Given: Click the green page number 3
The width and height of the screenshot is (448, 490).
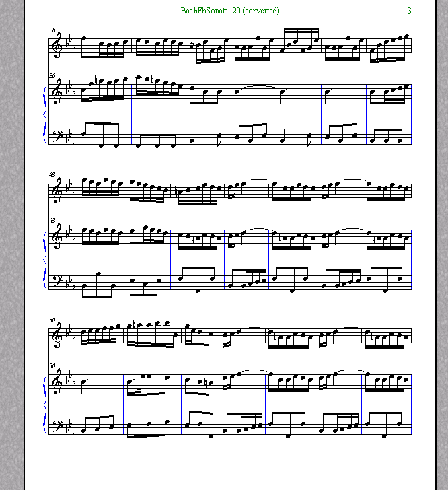Looking at the screenshot, I should coord(409,11).
